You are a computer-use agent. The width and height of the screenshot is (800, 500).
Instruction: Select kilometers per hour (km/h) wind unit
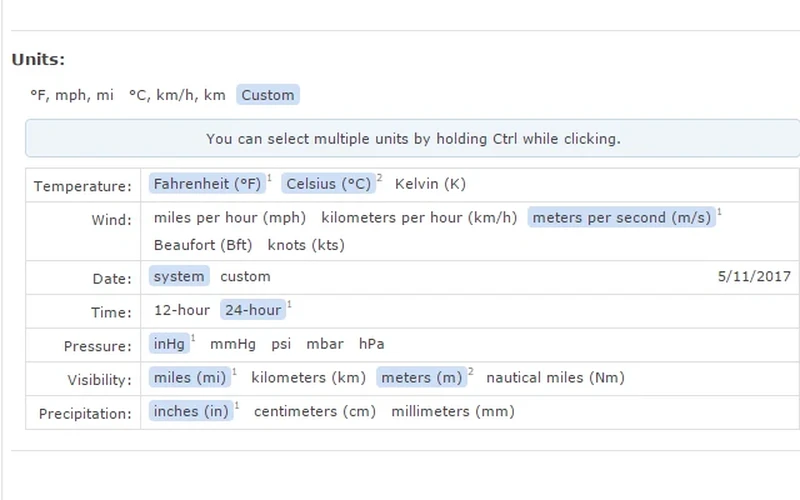[419, 217]
